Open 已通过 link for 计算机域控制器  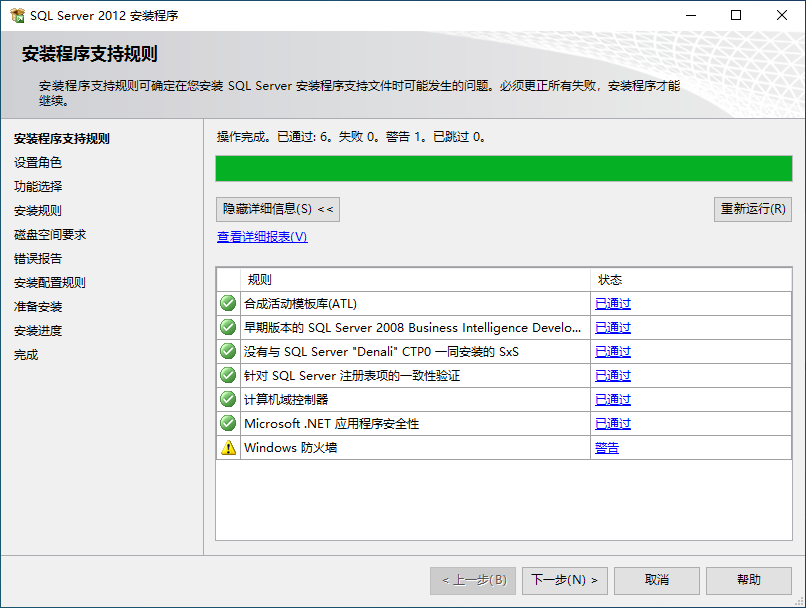tap(613, 400)
